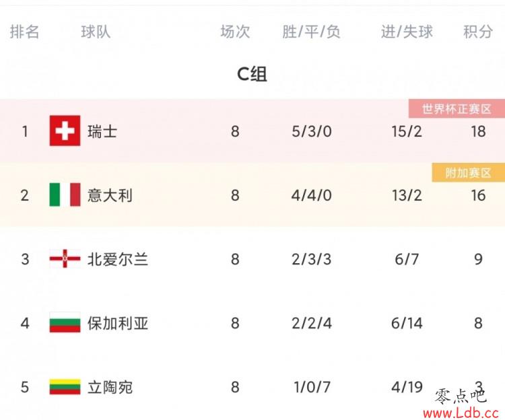The height and width of the screenshot is (420, 505).
Task: Click the 进/失球 column header
Action: point(407,32)
